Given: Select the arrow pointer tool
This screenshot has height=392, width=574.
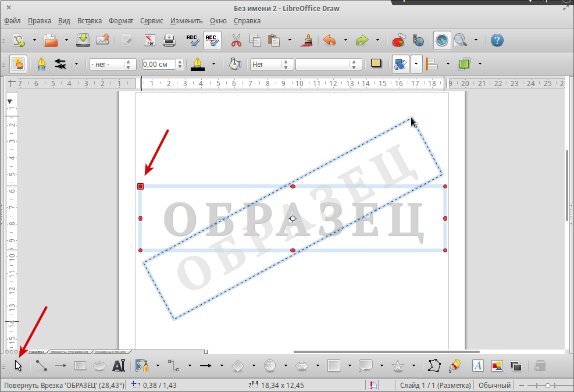Looking at the screenshot, I should click(18, 365).
